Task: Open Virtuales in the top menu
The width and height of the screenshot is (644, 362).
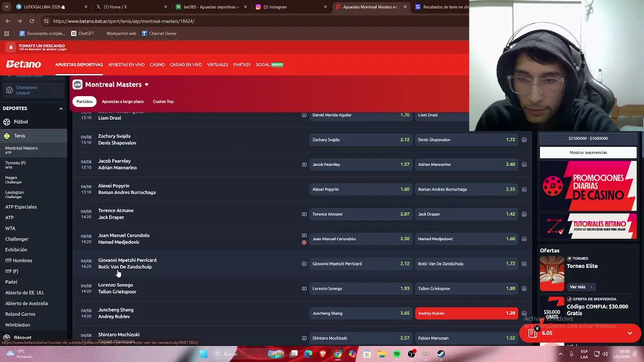Action: click(x=217, y=65)
